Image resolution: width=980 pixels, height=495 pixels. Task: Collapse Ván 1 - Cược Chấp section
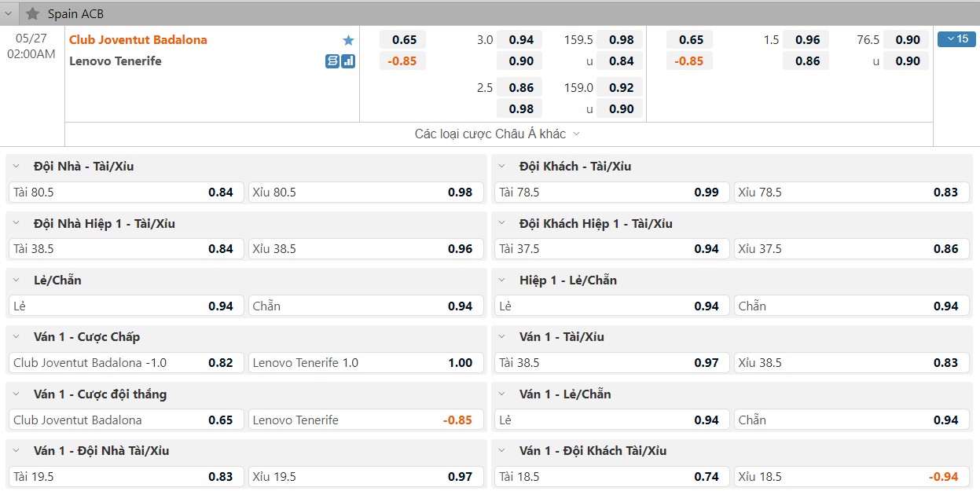17,337
